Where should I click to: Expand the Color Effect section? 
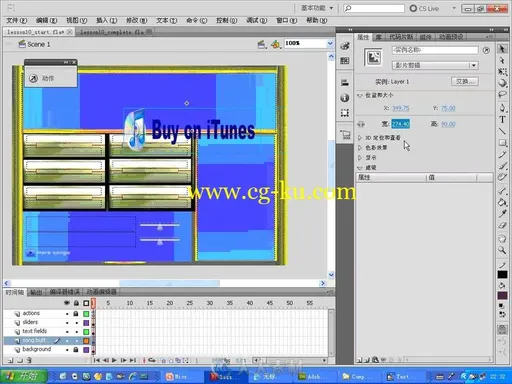tap(360, 147)
